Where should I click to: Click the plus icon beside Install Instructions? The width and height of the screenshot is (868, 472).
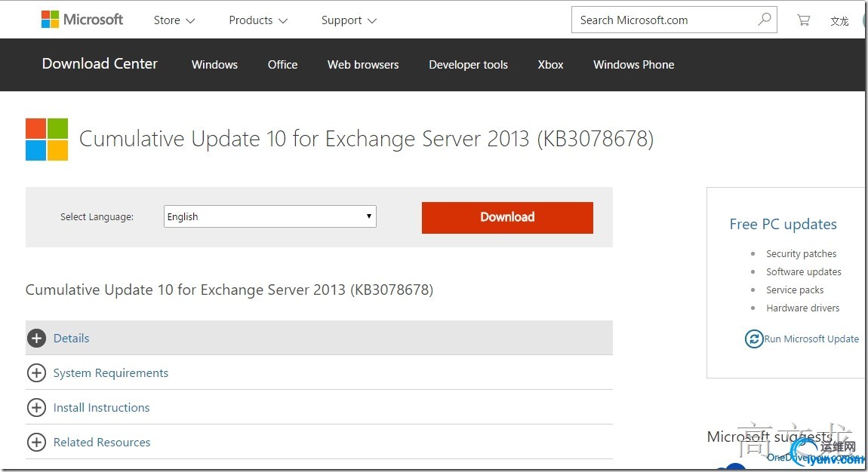point(36,408)
